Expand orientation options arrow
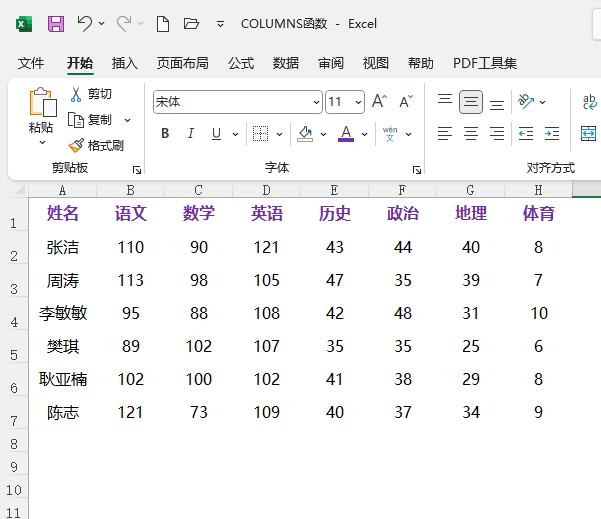 (542, 102)
